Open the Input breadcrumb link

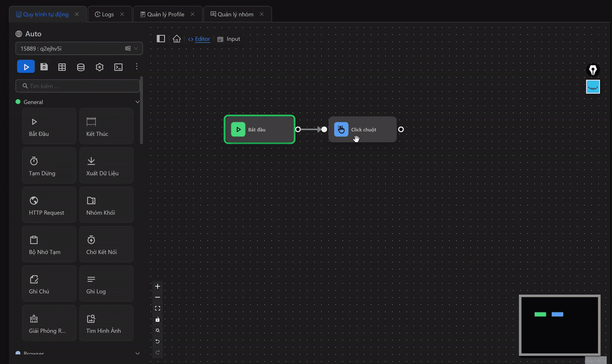click(x=233, y=39)
